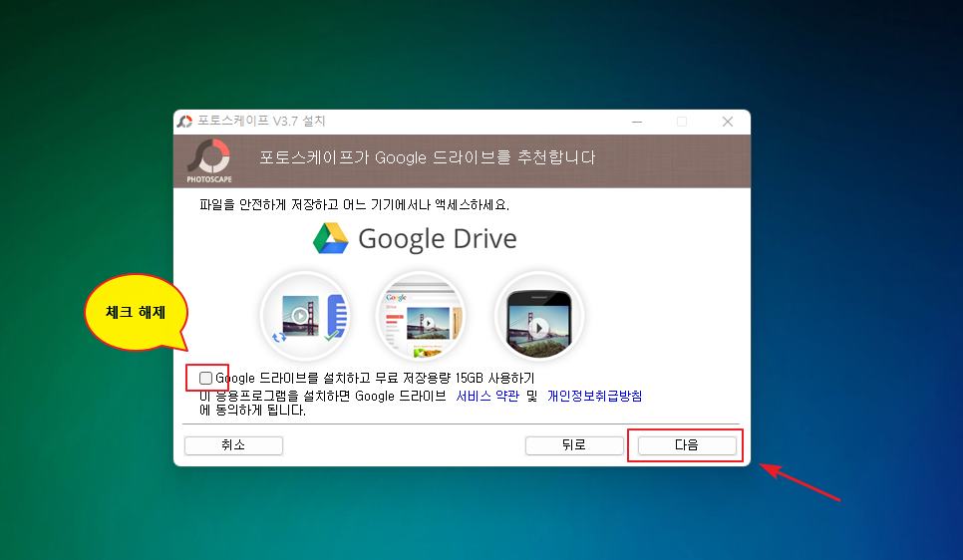Click the PhotoScape title bar icon

coord(184,122)
